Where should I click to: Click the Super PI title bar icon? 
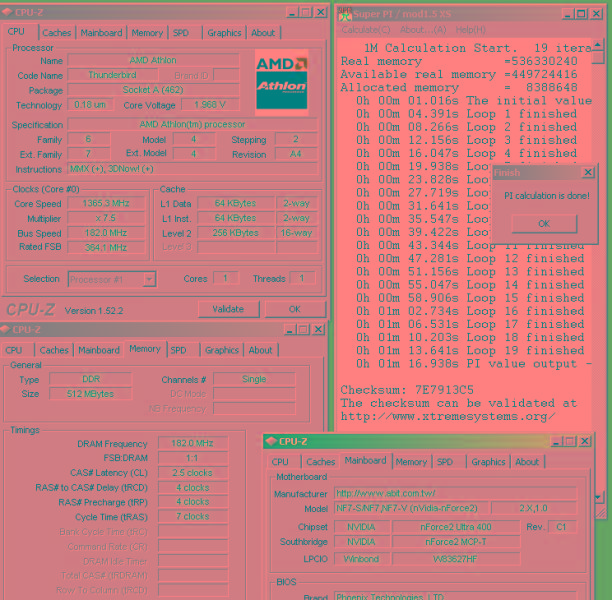pos(345,14)
